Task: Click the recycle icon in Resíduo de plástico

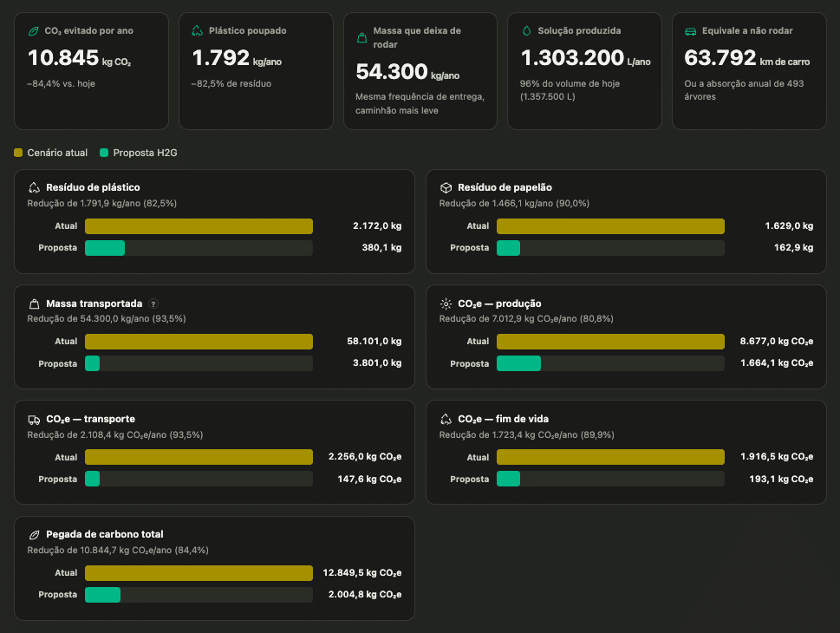Action: click(35, 187)
